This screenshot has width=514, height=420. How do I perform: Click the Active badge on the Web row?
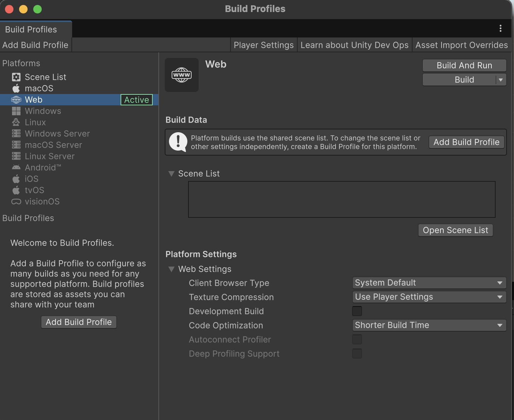click(136, 100)
